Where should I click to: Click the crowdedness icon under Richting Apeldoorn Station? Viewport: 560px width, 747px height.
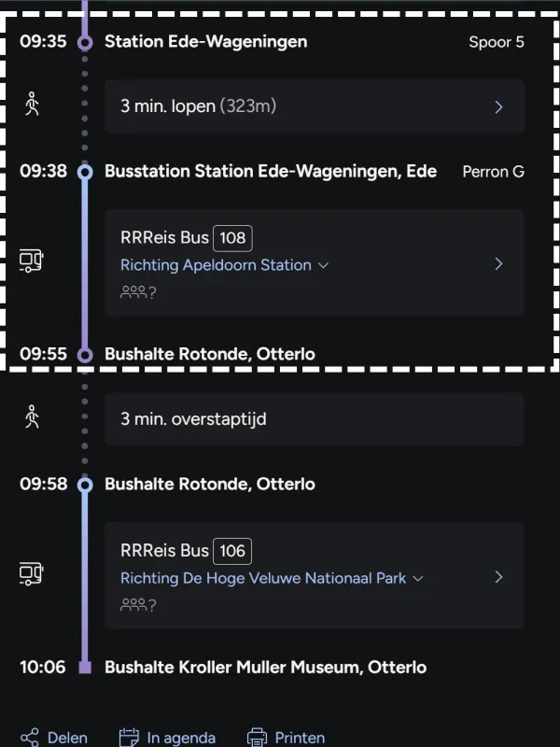138,292
